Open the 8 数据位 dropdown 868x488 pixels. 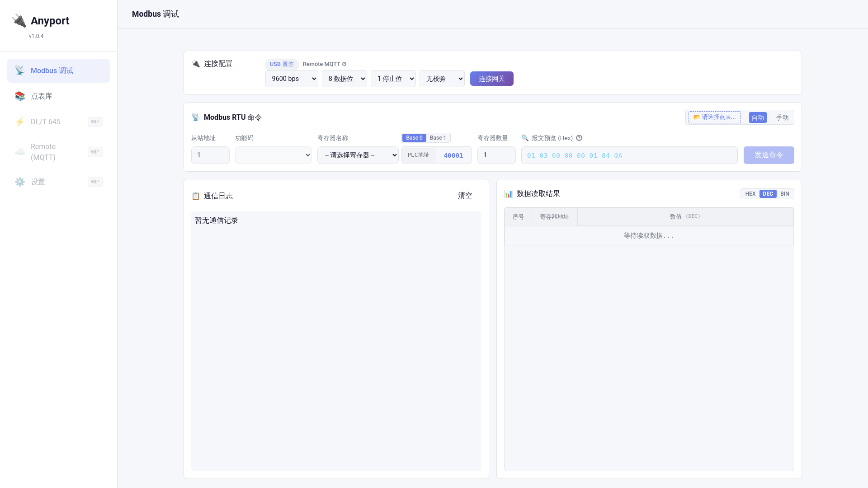344,79
